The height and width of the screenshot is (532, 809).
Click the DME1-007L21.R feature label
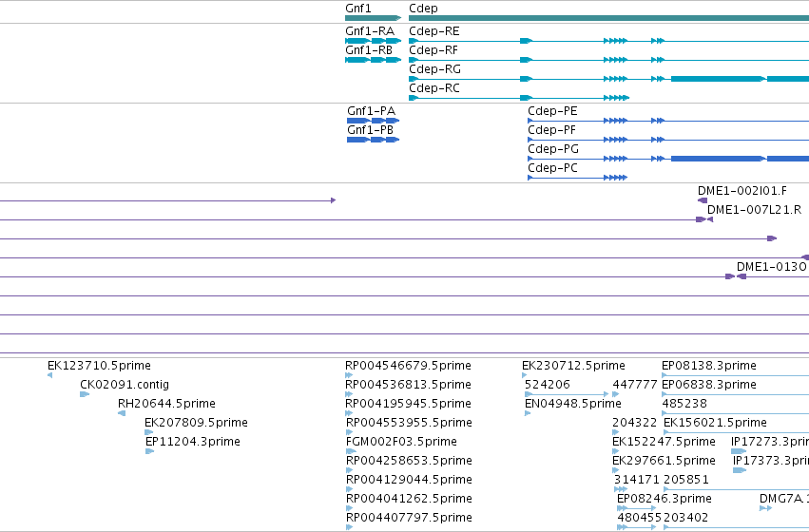click(x=754, y=210)
